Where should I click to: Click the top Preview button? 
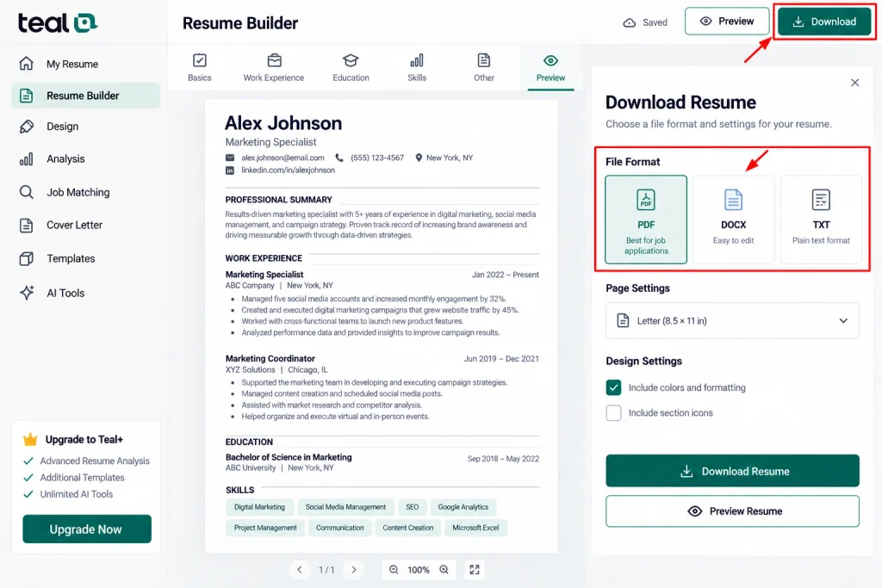(727, 22)
